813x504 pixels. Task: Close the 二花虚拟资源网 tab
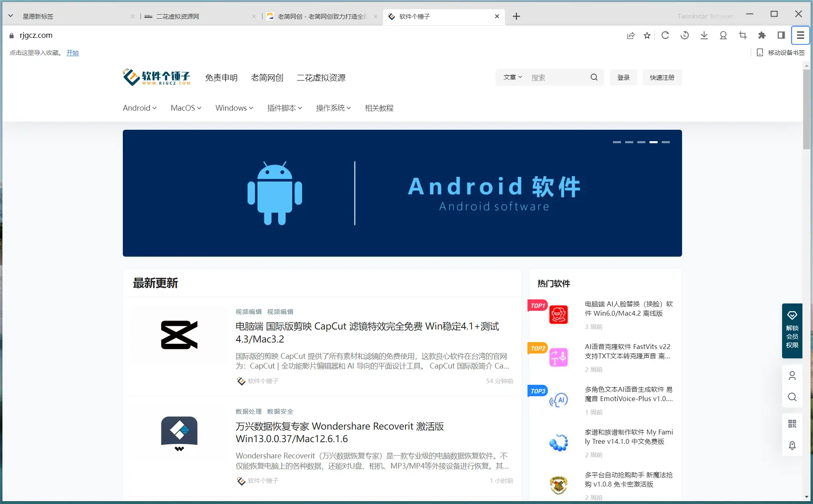tap(254, 16)
